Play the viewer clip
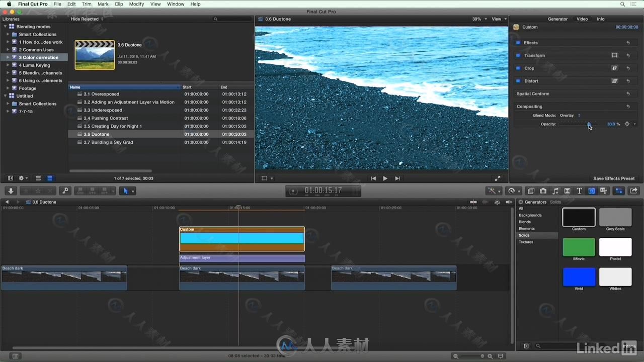Screen dimensions: 644x362 point(385,178)
